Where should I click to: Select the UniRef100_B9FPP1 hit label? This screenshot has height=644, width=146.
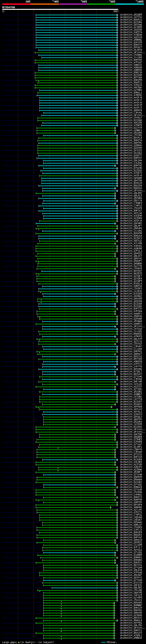[131, 352]
